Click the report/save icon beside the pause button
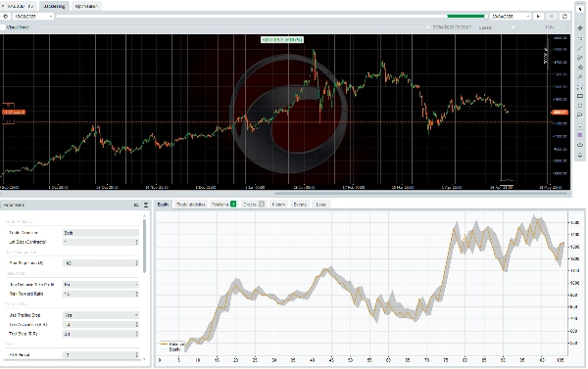 click(564, 16)
